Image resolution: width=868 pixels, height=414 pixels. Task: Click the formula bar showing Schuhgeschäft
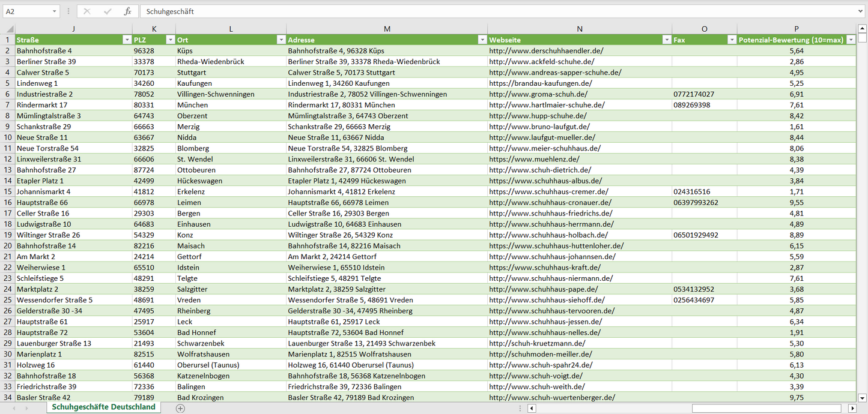tap(481, 11)
